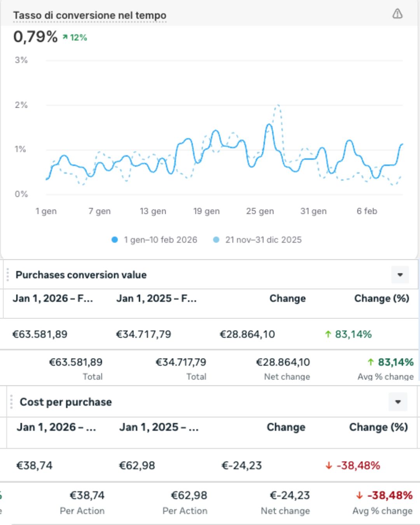Grab the Purchases conversion value drag handle
The image size is (420, 525).
coord(7,275)
